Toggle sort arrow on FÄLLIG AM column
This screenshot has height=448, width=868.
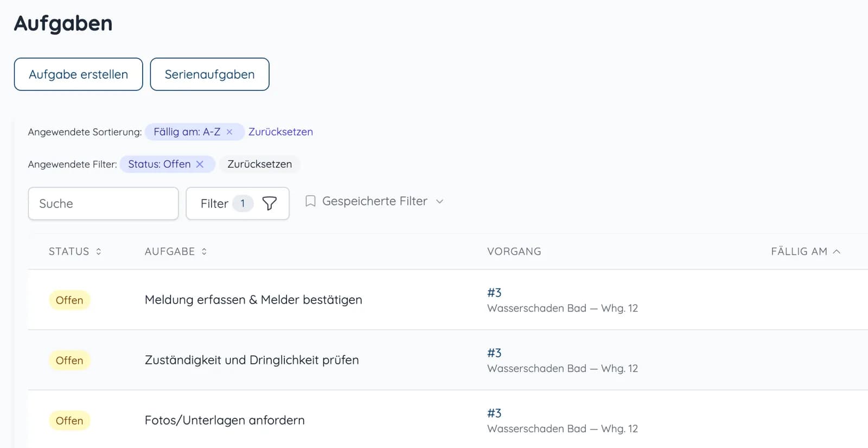(x=837, y=251)
